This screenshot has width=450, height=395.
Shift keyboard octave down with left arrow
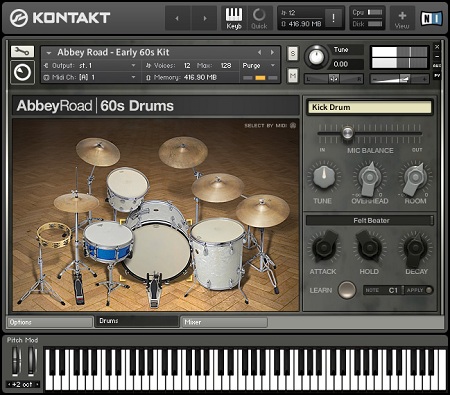pyautogui.click(x=9, y=384)
